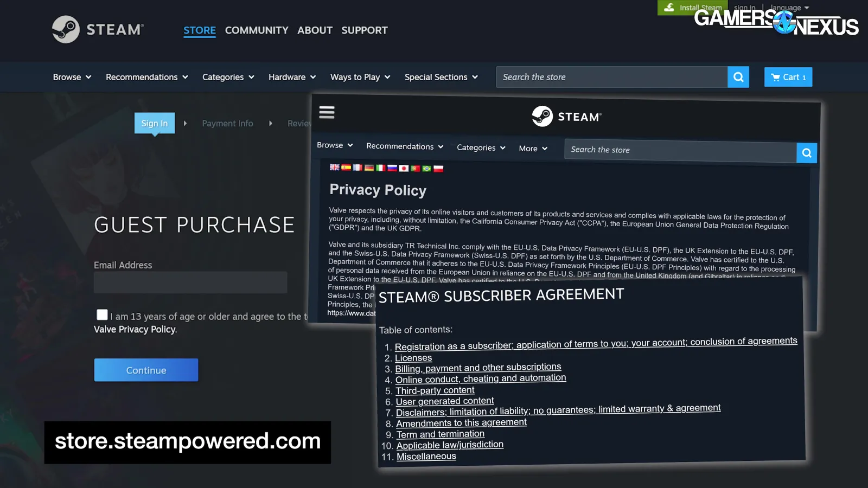Open the Cart button
The width and height of the screenshot is (868, 488).
(788, 77)
